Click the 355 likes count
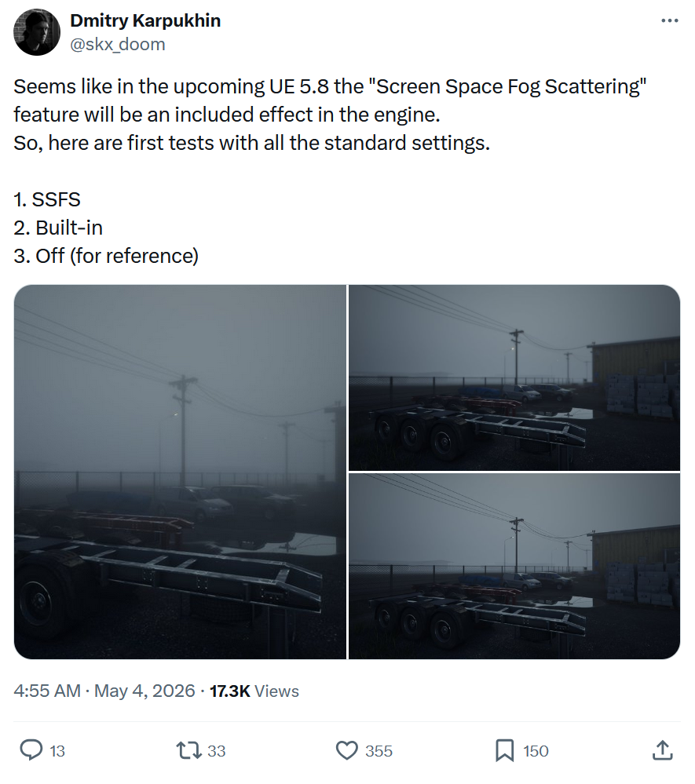The width and height of the screenshot is (695, 784). click(379, 751)
